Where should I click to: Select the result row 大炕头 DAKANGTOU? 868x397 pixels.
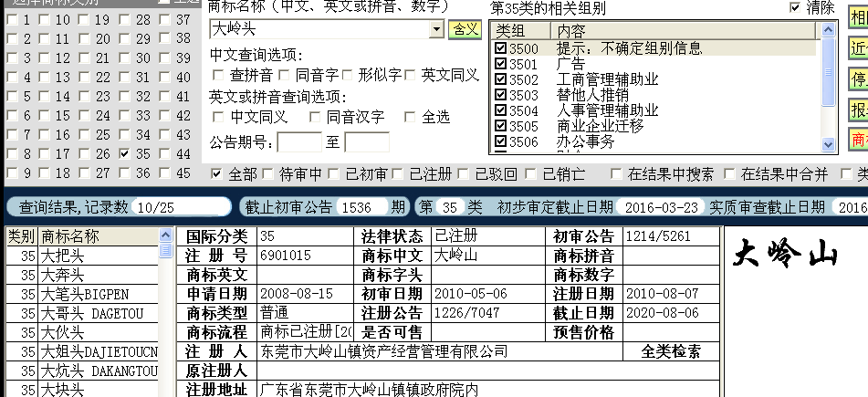click(x=82, y=371)
